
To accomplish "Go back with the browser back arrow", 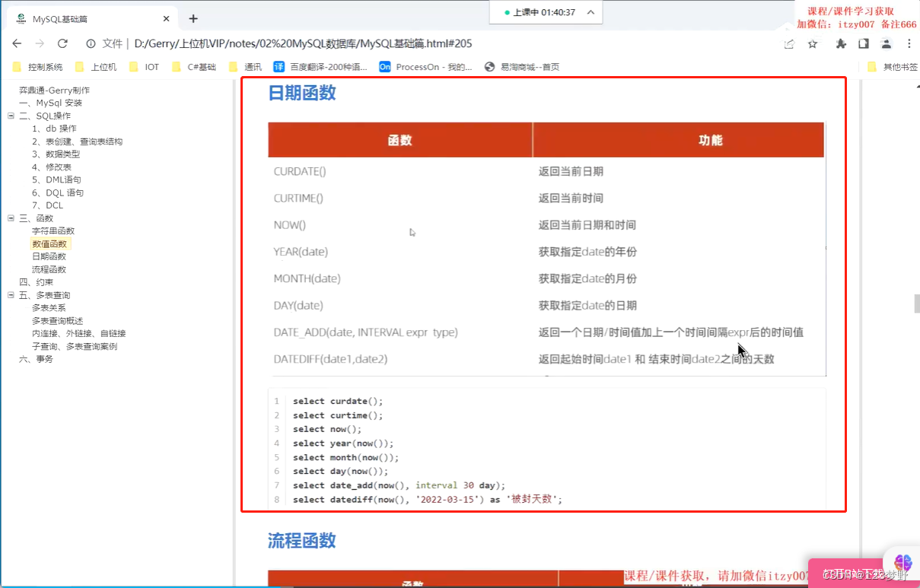I will tap(17, 43).
